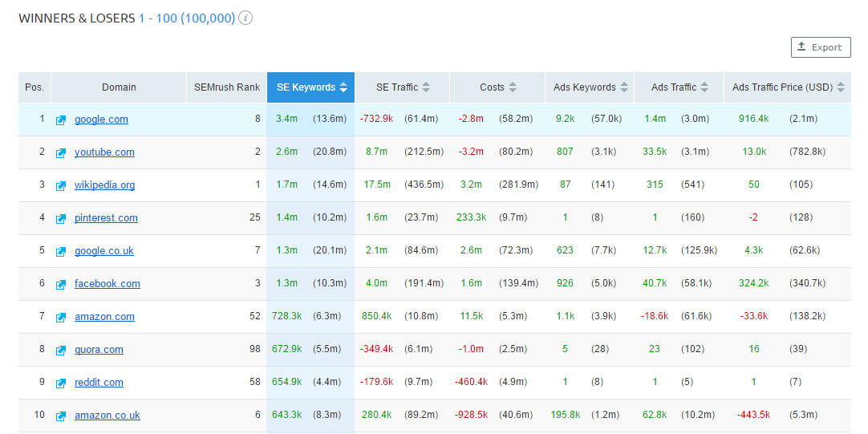Viewport: 868px width, 434px height.
Task: Open the google.co.uk domain link
Action: coord(104,251)
